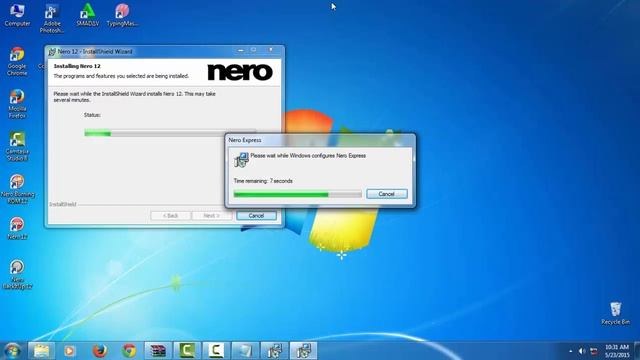Screen dimensions: 640x360
Task: Select the TypingMaster desktop shortcut
Action: click(122, 16)
